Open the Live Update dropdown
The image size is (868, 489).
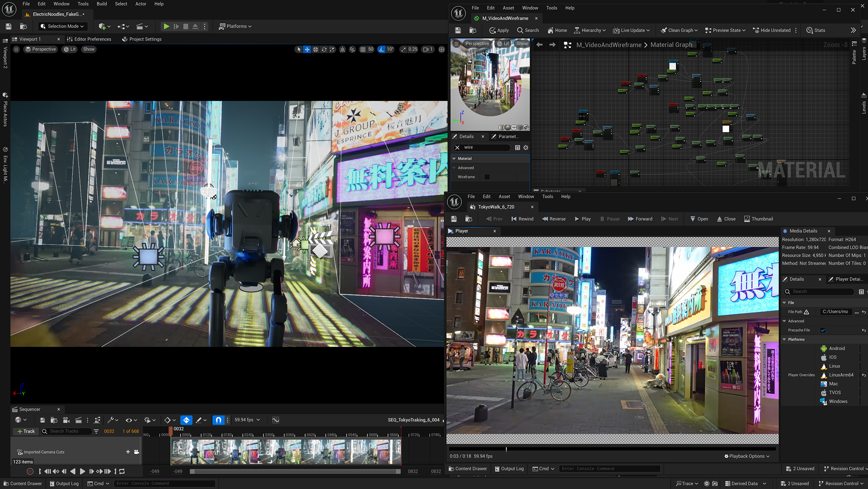click(631, 30)
